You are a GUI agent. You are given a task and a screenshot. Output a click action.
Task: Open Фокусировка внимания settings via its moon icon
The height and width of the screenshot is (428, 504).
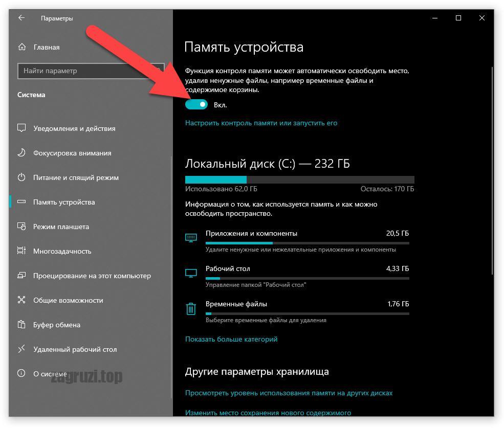pos(21,153)
